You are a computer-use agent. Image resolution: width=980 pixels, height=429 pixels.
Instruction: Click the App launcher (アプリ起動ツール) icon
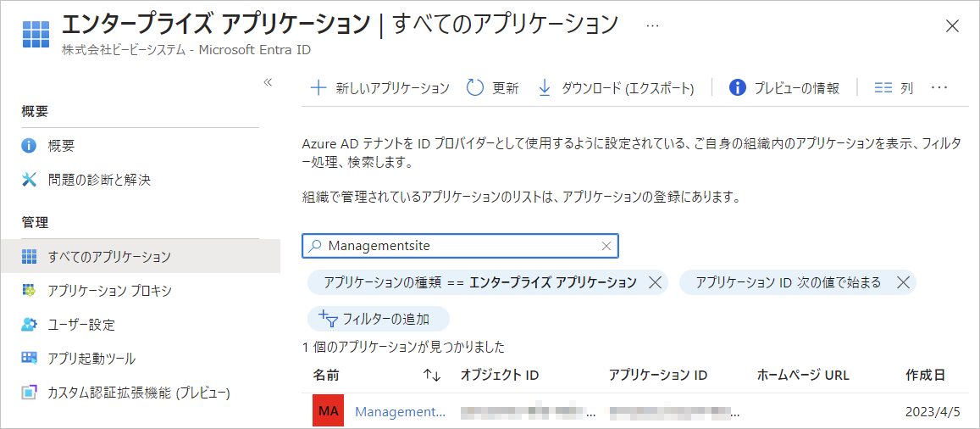click(30, 359)
